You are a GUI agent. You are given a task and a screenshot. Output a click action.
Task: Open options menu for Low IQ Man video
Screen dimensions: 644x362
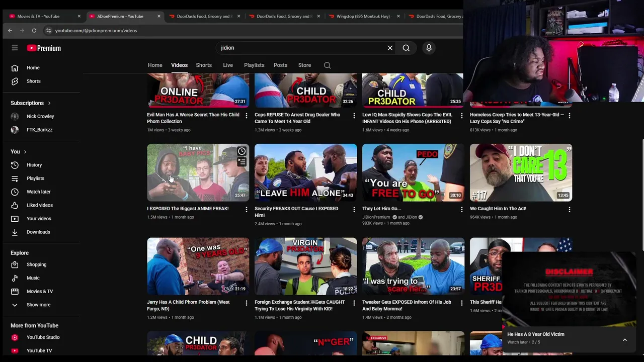click(x=461, y=116)
